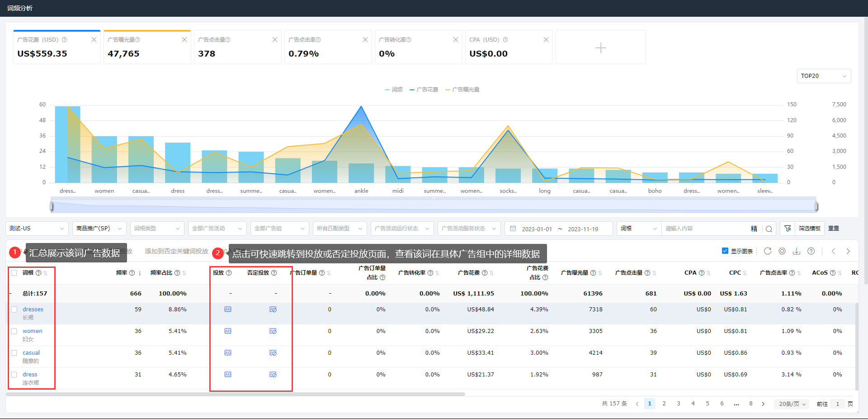Check the dresses row checkbox

click(14, 309)
